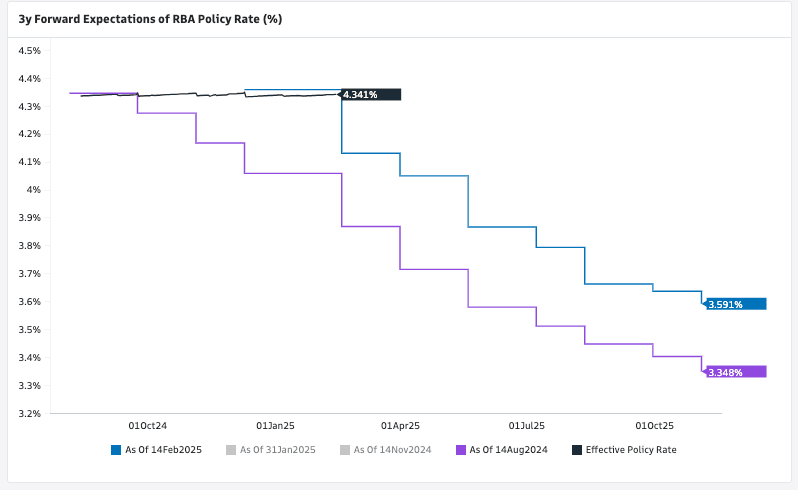Click the grey As Of 31Jan2025 legend swatch
Image resolution: width=798 pixels, height=490 pixels.
231,450
